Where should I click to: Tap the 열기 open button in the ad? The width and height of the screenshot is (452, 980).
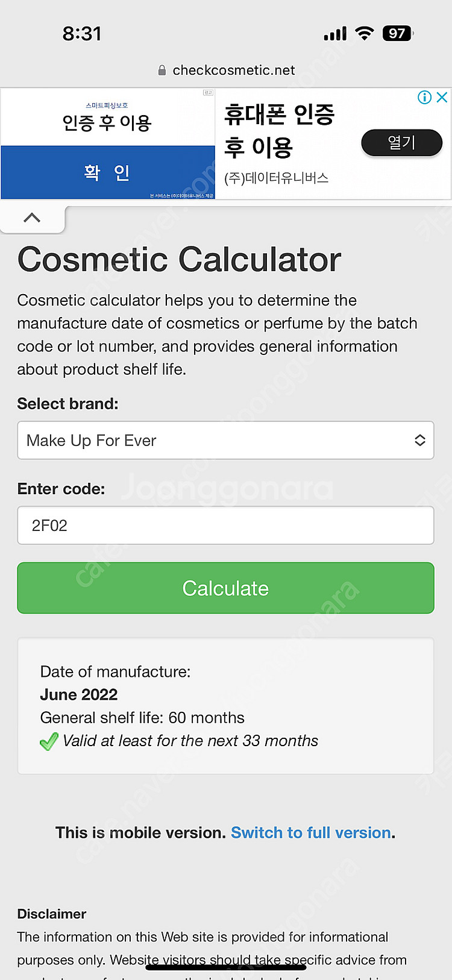coord(401,143)
